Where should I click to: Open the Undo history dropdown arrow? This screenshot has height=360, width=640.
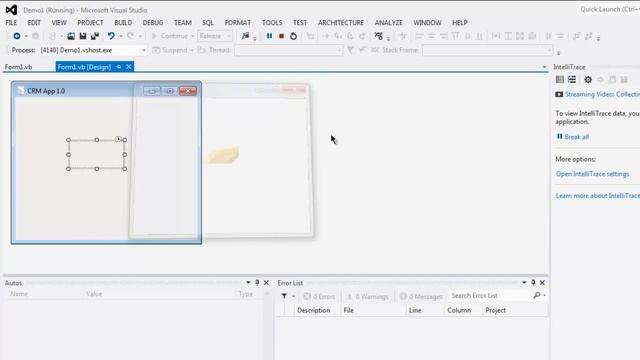[121, 36]
